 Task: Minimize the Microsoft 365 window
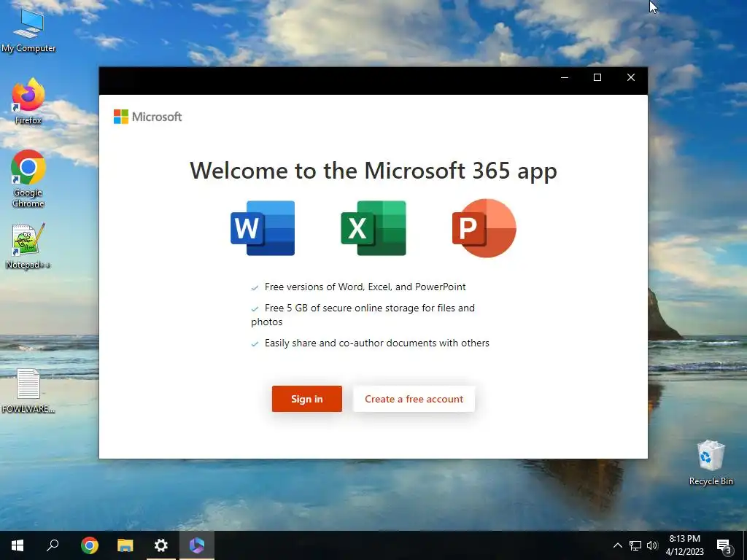click(x=565, y=77)
